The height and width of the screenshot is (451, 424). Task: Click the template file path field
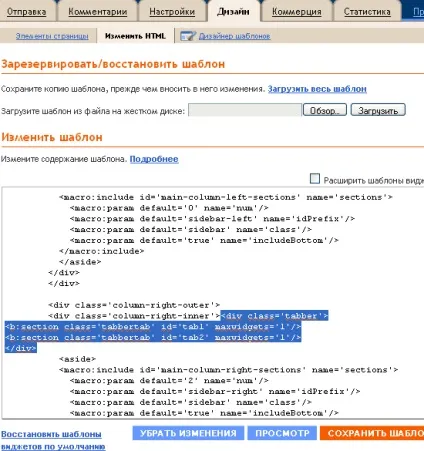(x=245, y=110)
